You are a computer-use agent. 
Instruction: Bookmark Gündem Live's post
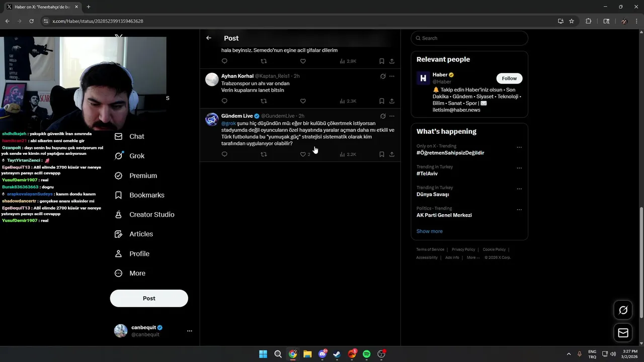[382, 154]
